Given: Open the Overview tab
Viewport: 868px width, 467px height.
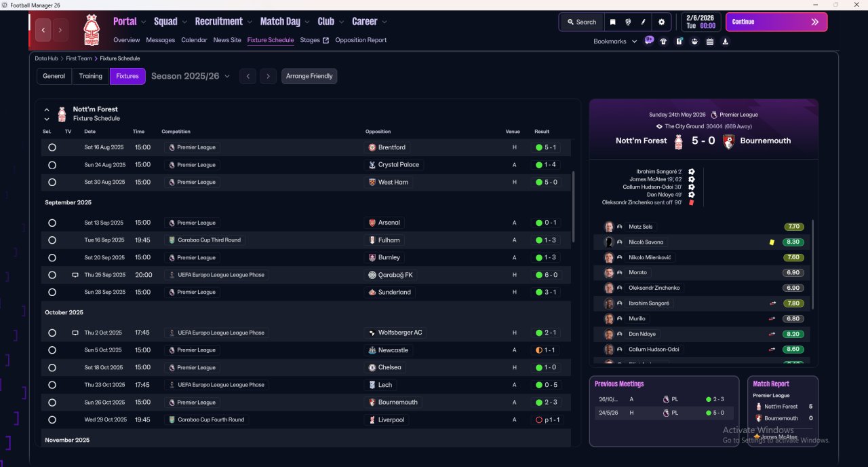Looking at the screenshot, I should point(127,40).
